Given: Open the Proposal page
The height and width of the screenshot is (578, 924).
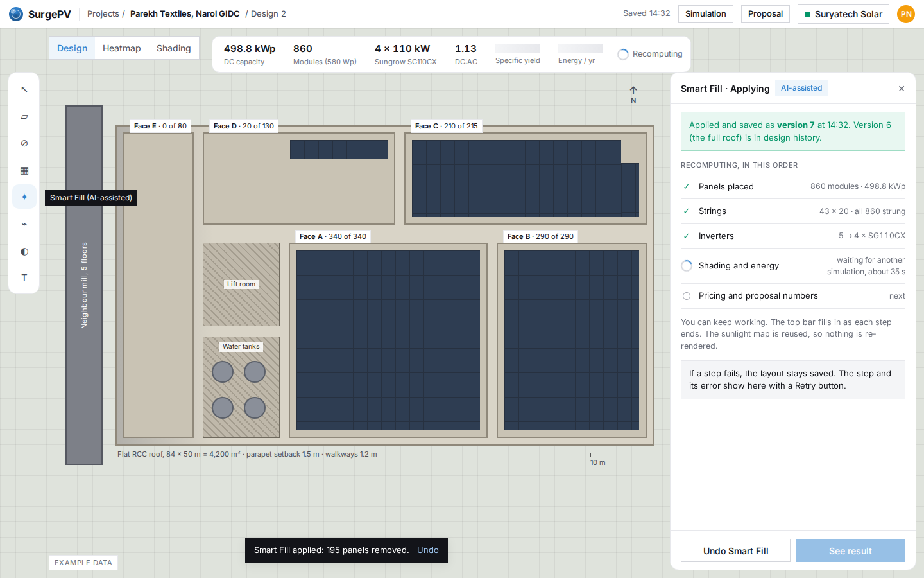Looking at the screenshot, I should [766, 13].
